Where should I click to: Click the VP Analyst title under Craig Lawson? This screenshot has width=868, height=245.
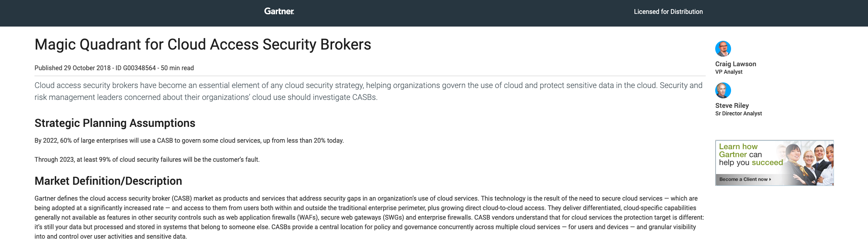pyautogui.click(x=729, y=72)
